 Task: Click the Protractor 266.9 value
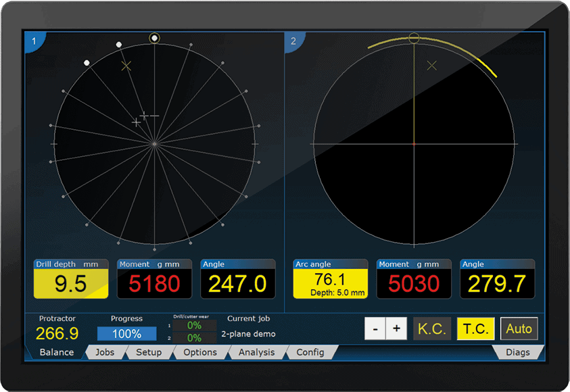pyautogui.click(x=57, y=333)
